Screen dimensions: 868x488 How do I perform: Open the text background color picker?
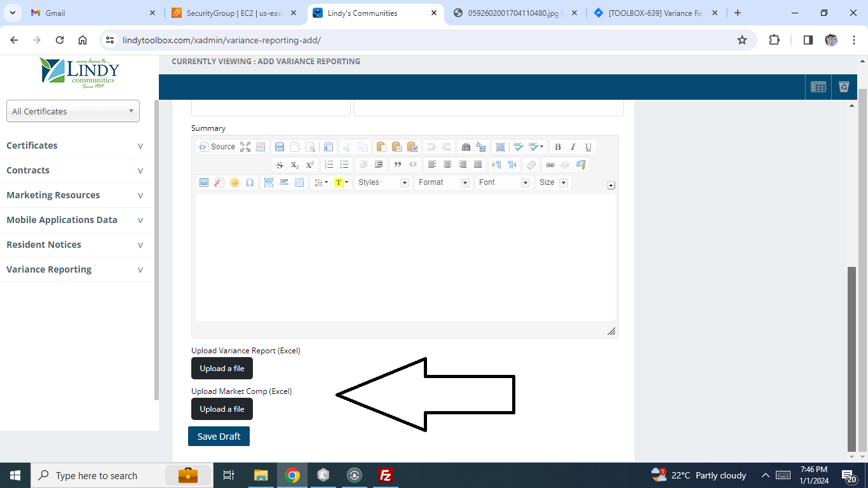tap(341, 182)
